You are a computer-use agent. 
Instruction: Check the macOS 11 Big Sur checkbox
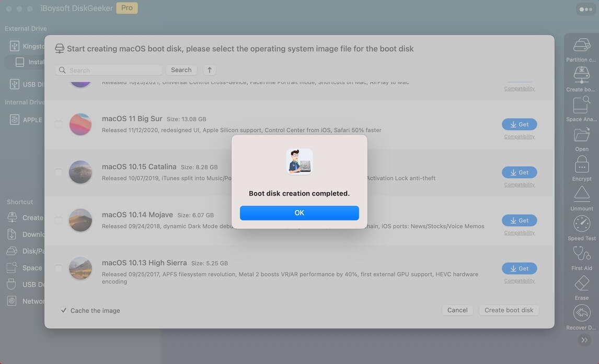(59, 124)
